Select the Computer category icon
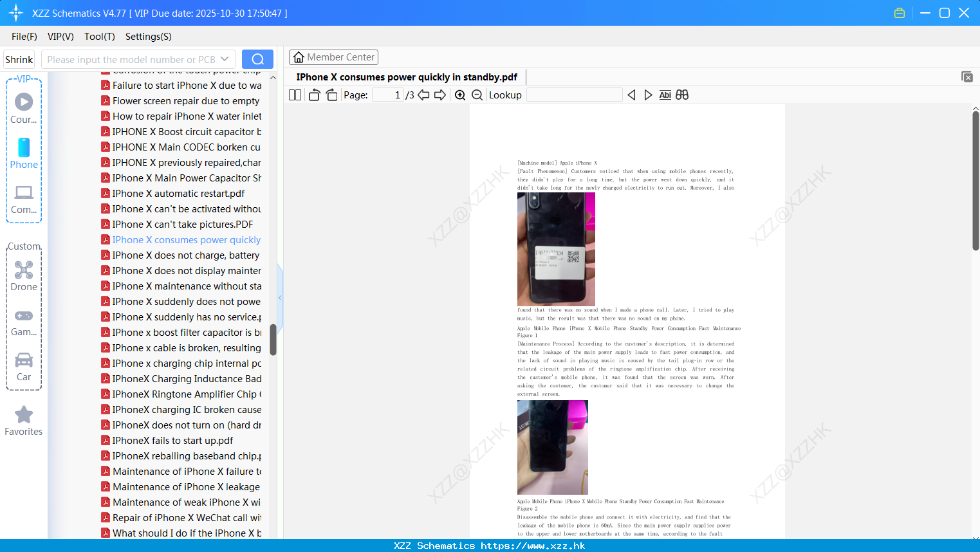The height and width of the screenshot is (552, 980). (24, 199)
